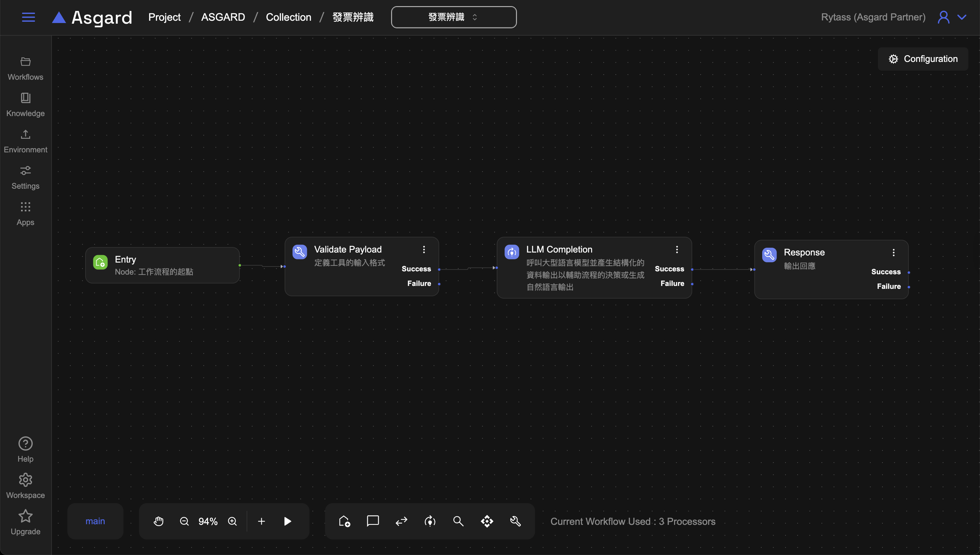Open the 發票辨識 workflow dropdown

453,17
